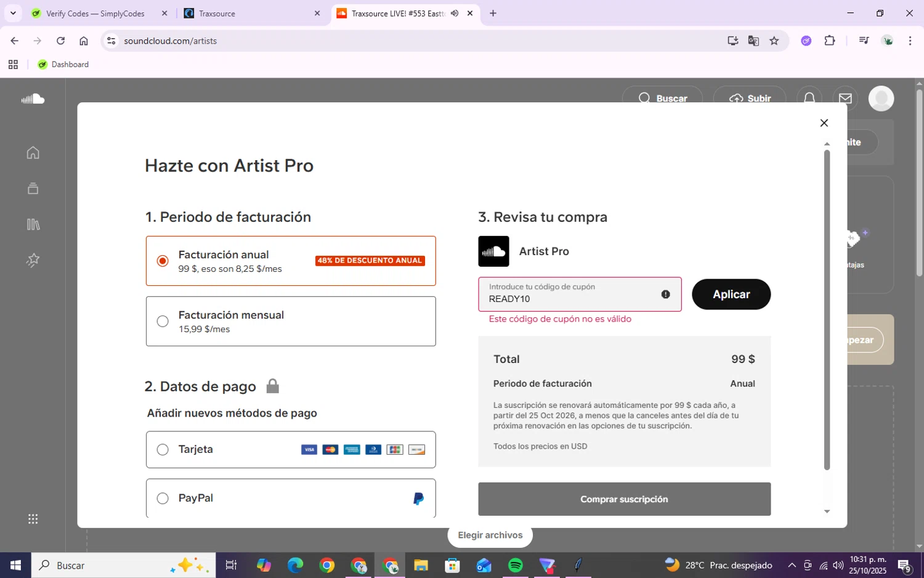Viewport: 924px width, 578px height.
Task: Click the dialog vertical scrollbar thumb
Action: pyautogui.click(x=827, y=310)
